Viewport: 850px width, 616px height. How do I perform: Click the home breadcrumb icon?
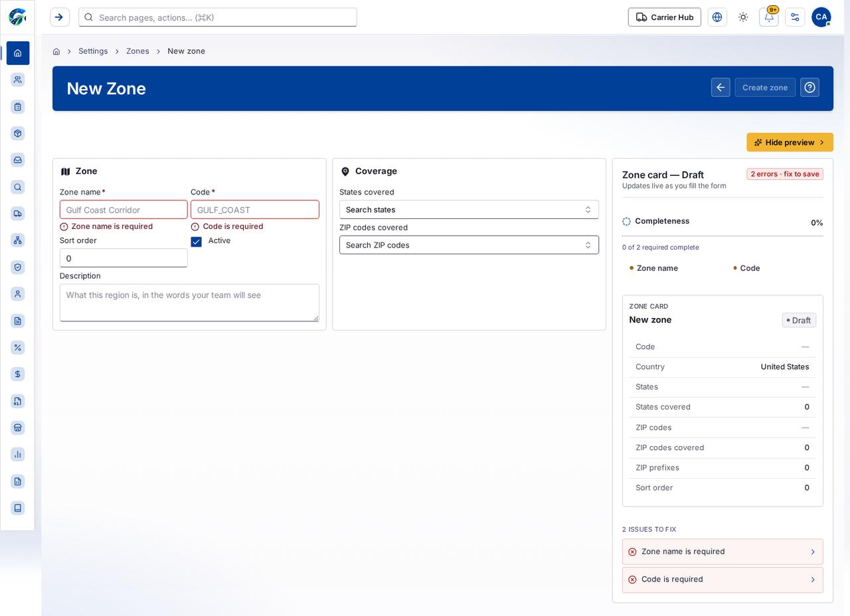(56, 51)
